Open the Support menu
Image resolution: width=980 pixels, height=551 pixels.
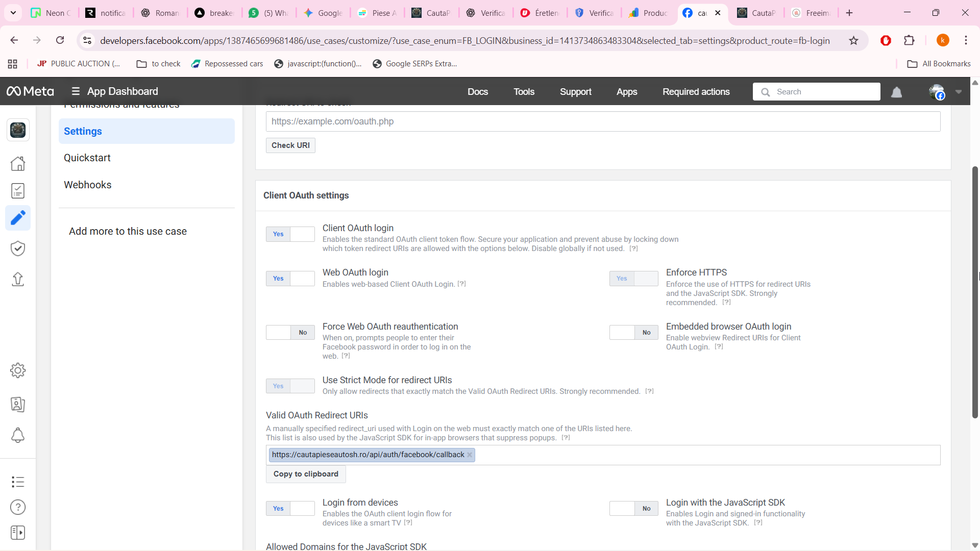576,92
